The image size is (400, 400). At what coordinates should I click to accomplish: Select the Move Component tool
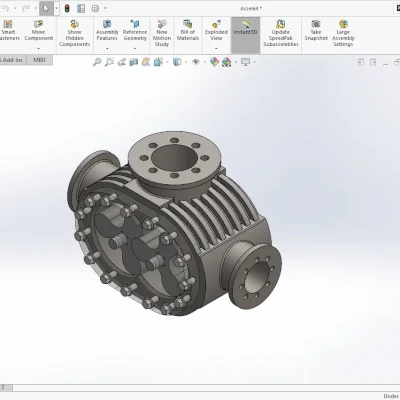click(39, 30)
